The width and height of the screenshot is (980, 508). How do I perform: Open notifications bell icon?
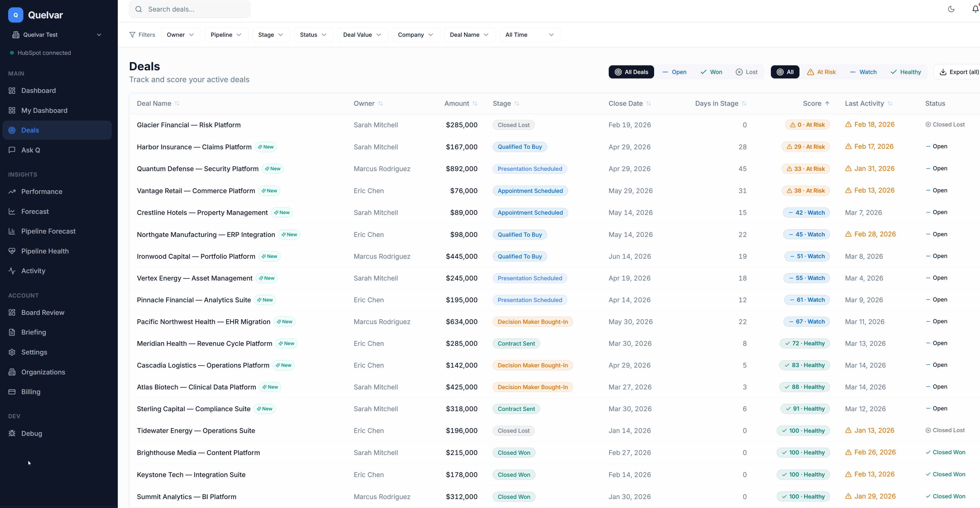pos(975,9)
